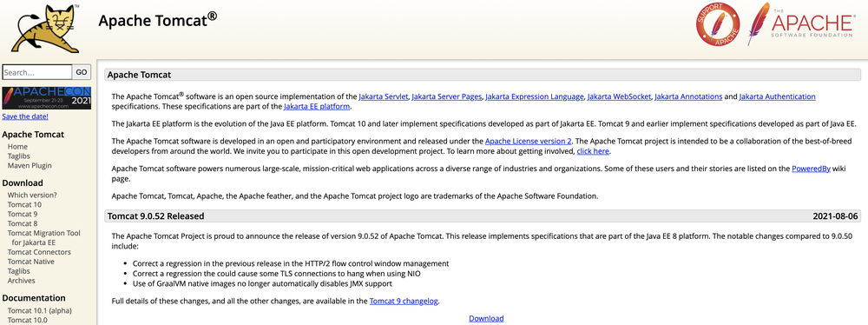Select Tomcat 9 download link
Image resolution: width=868 pixels, height=325 pixels.
[x=23, y=214]
